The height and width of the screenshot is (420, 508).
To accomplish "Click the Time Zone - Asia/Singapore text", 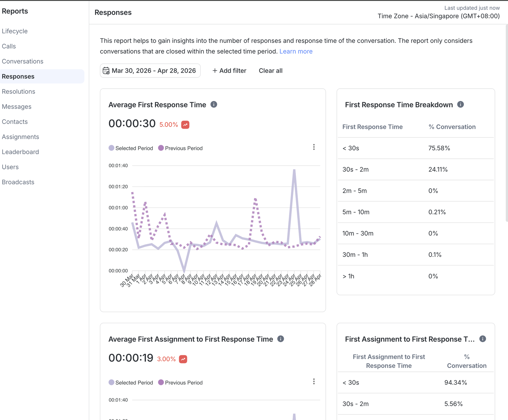I will coord(438,16).
